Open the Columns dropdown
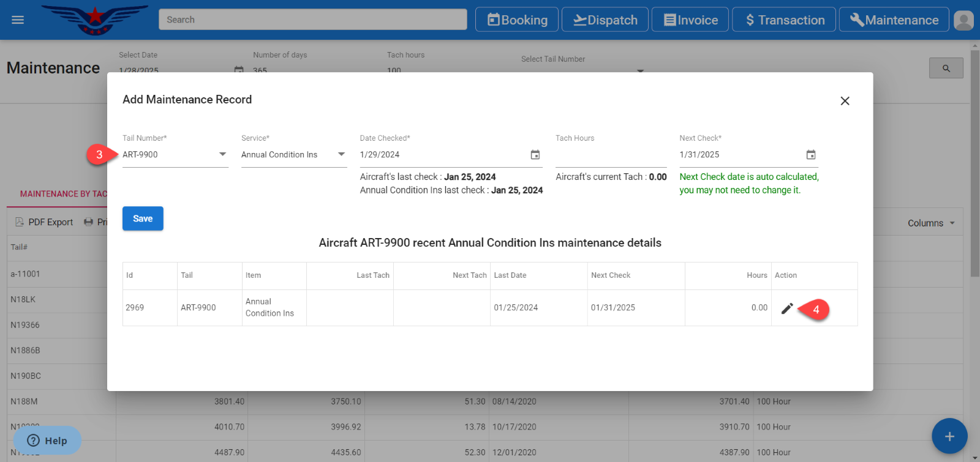 tap(930, 223)
